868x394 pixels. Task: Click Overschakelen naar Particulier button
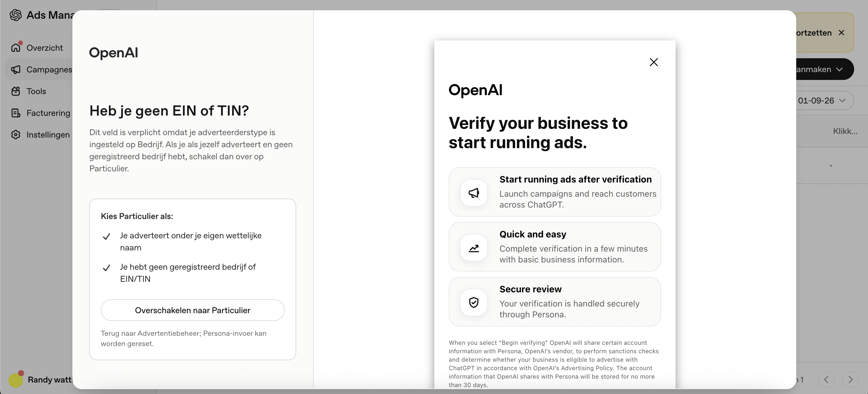click(x=192, y=310)
